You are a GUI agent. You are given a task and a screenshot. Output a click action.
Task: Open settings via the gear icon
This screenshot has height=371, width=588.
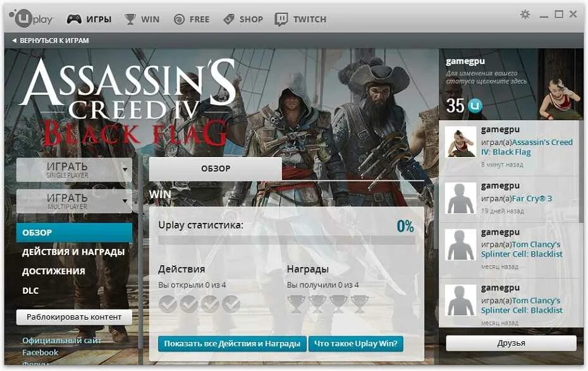[525, 15]
